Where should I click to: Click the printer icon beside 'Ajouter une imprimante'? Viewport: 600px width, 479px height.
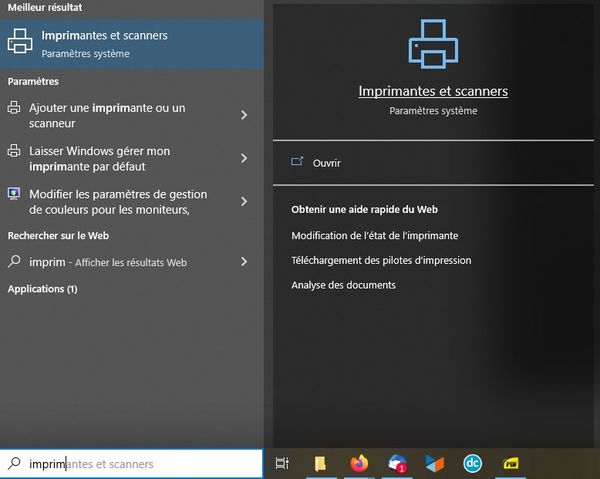pyautogui.click(x=14, y=108)
